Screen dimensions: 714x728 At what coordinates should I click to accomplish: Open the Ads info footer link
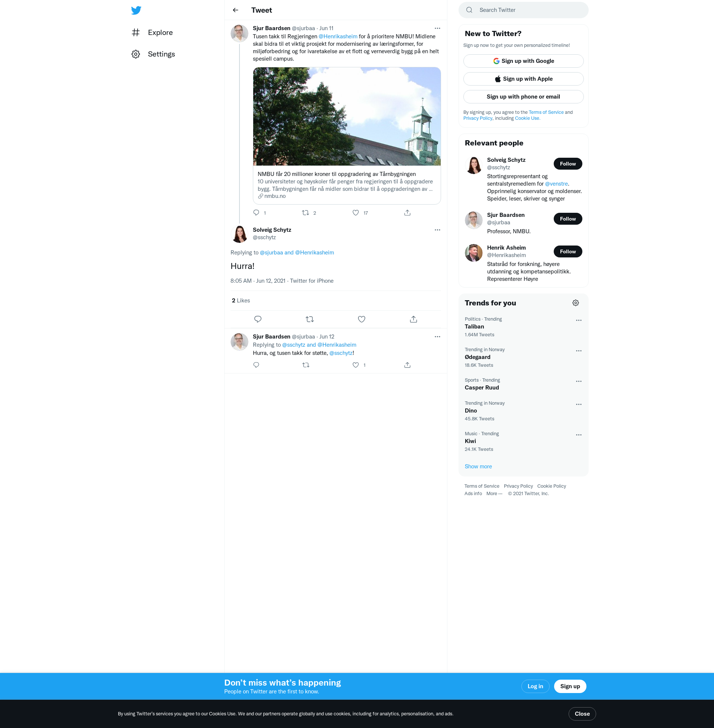pyautogui.click(x=473, y=494)
